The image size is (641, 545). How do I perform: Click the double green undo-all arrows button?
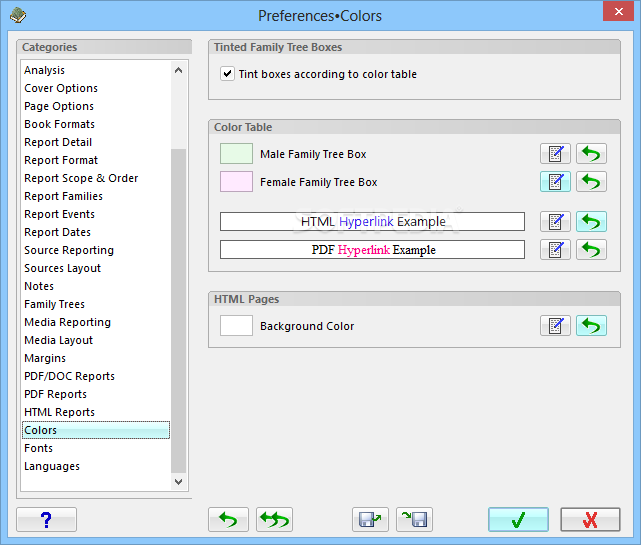(274, 520)
